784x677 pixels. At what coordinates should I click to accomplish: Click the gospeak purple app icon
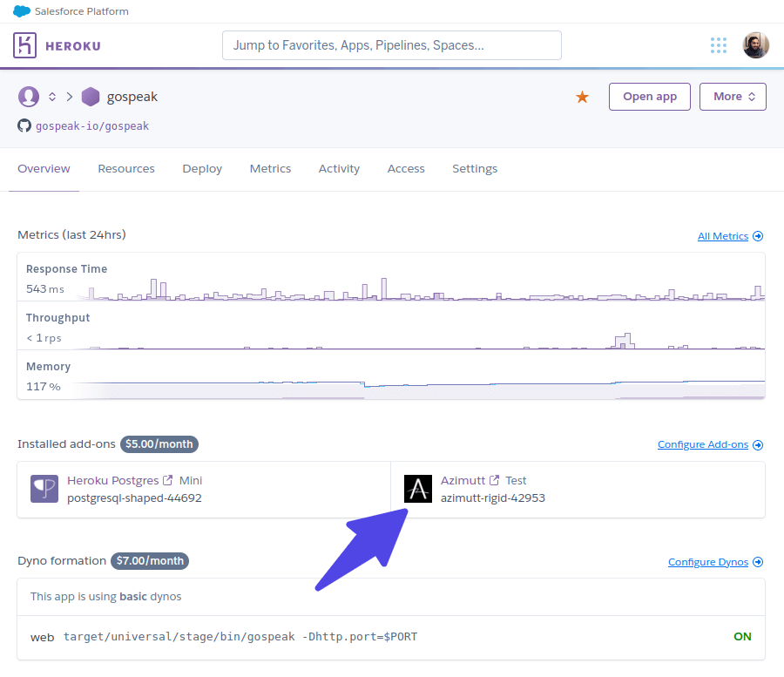[91, 97]
